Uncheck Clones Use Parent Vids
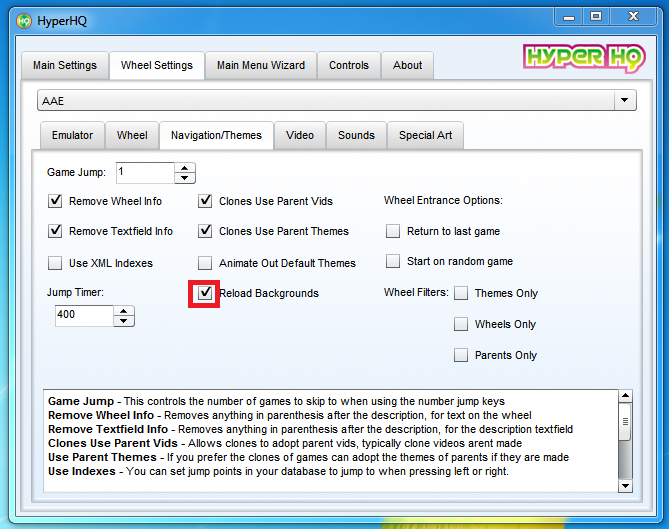 pyautogui.click(x=205, y=201)
